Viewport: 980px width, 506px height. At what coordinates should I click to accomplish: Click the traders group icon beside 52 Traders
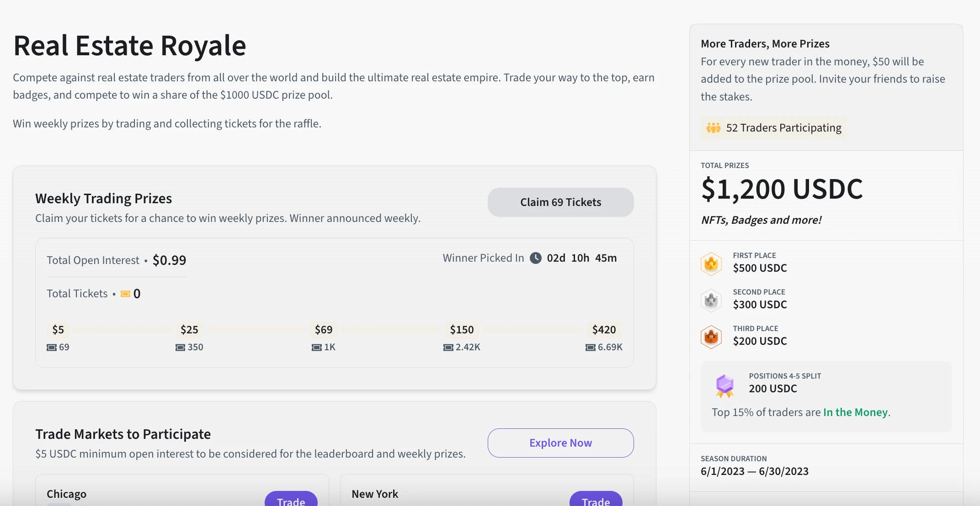pyautogui.click(x=713, y=128)
